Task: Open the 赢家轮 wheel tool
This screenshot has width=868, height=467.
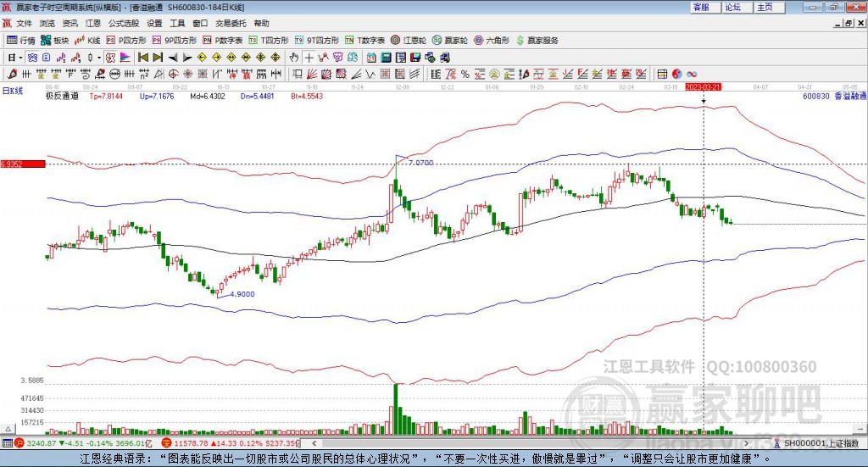Action: [450, 41]
